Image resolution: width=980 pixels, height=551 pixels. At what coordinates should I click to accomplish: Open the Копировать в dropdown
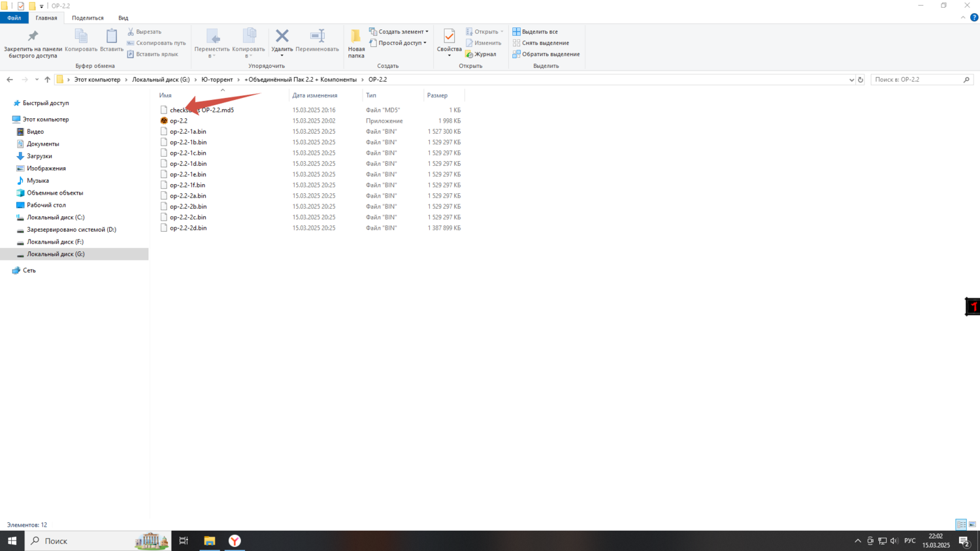click(x=249, y=43)
